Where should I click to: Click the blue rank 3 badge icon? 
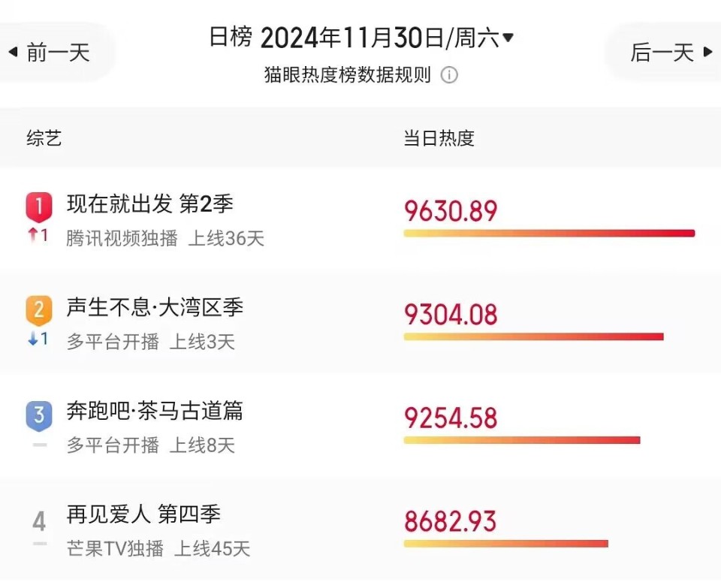(x=38, y=412)
